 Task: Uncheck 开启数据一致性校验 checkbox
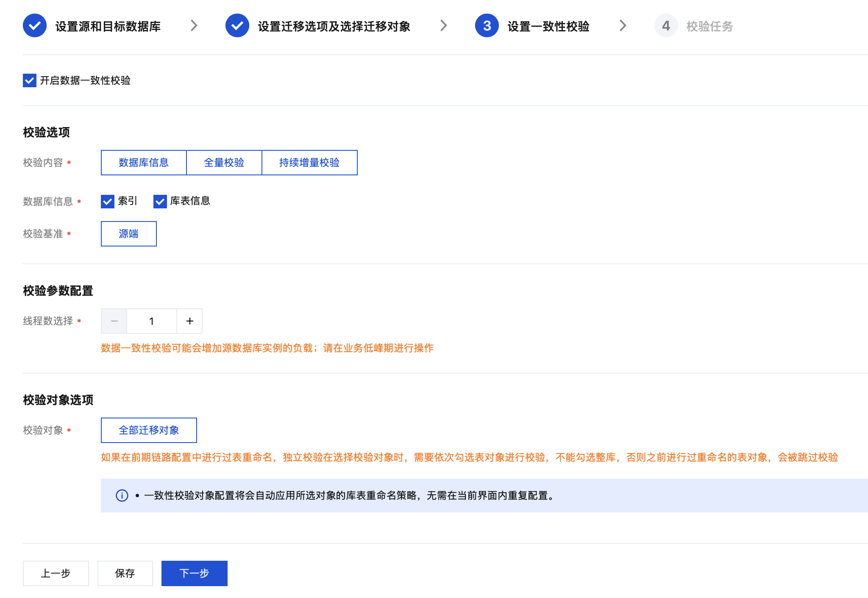[x=30, y=80]
